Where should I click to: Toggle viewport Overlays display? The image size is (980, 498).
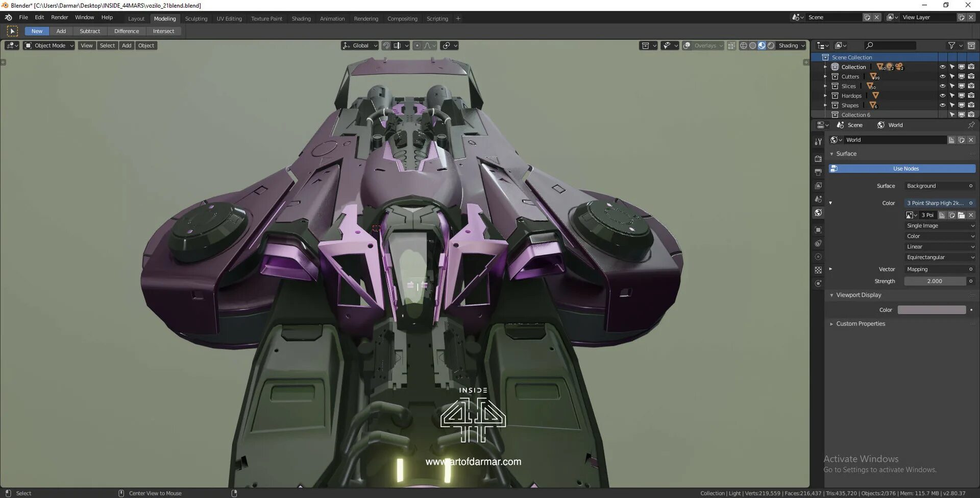click(687, 45)
